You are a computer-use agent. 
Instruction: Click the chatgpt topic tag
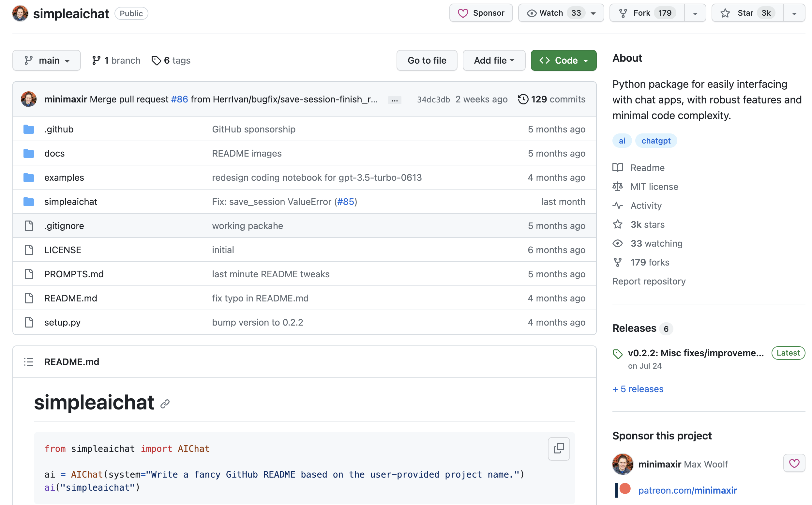click(656, 141)
